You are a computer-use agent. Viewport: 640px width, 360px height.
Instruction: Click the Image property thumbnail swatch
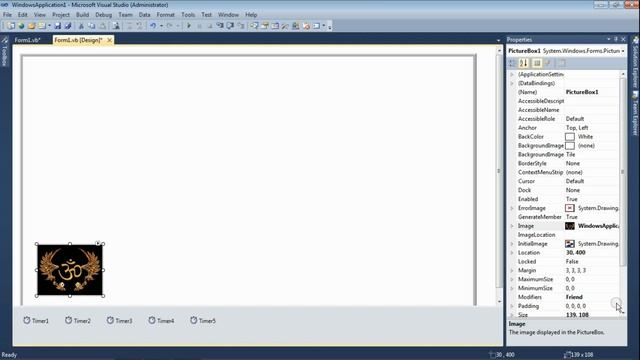coord(570,226)
